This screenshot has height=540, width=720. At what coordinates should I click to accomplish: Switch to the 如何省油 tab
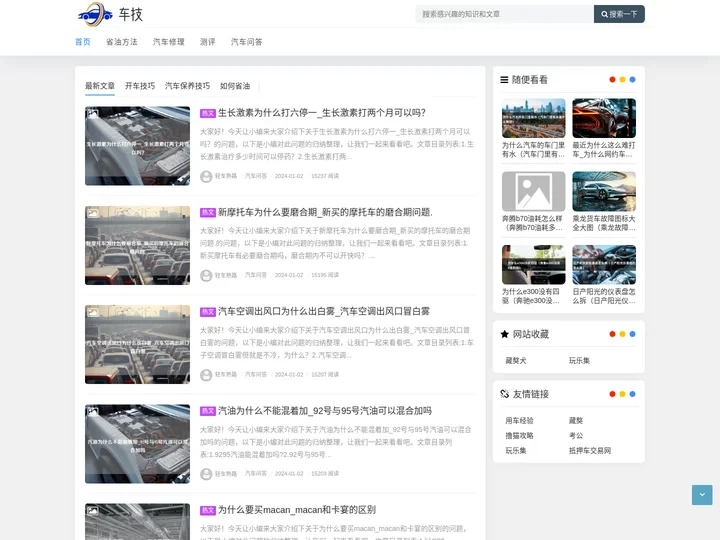(235, 86)
